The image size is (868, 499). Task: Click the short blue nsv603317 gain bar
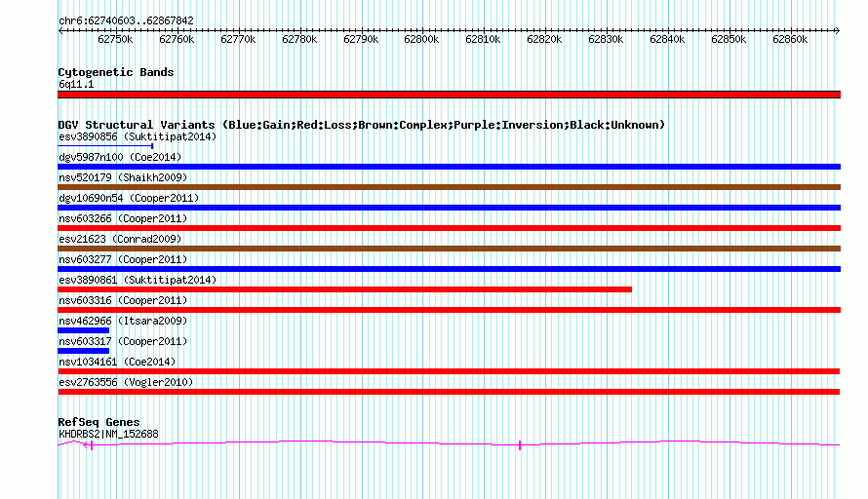coord(83,351)
